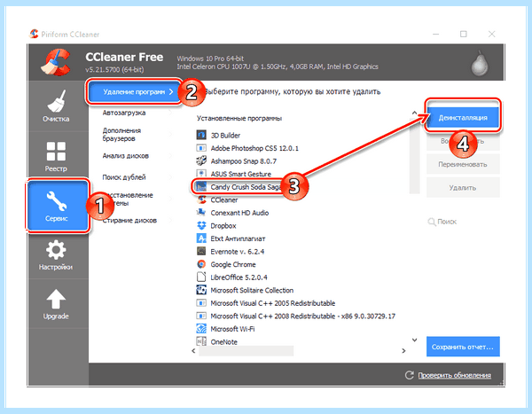Select Etxt Антиплагиат entry text

[x=238, y=238]
